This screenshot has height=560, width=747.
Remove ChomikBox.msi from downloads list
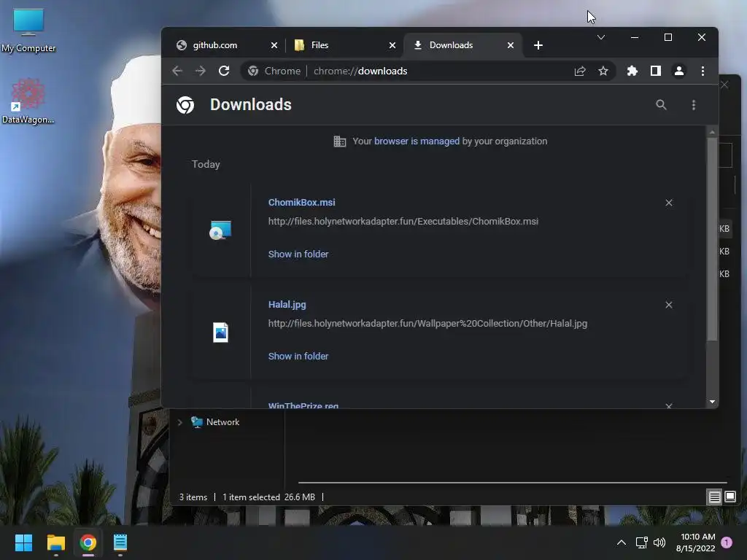click(669, 203)
